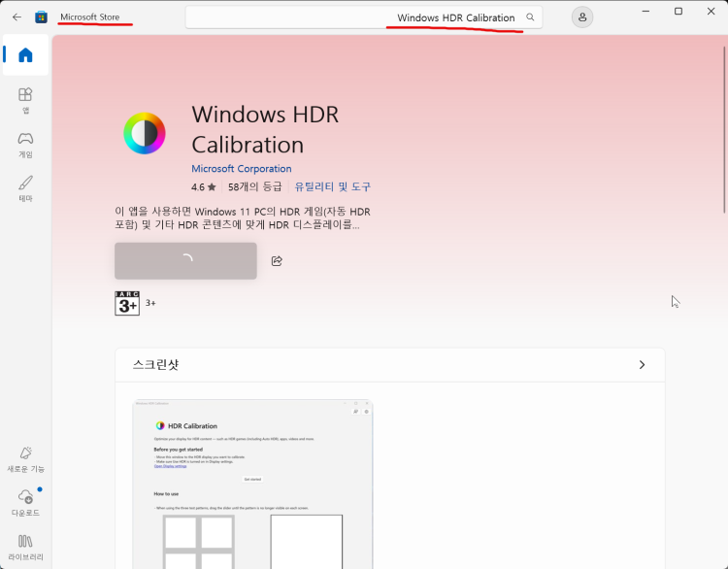
Task: Click the share icon beside install button
Action: 277,261
